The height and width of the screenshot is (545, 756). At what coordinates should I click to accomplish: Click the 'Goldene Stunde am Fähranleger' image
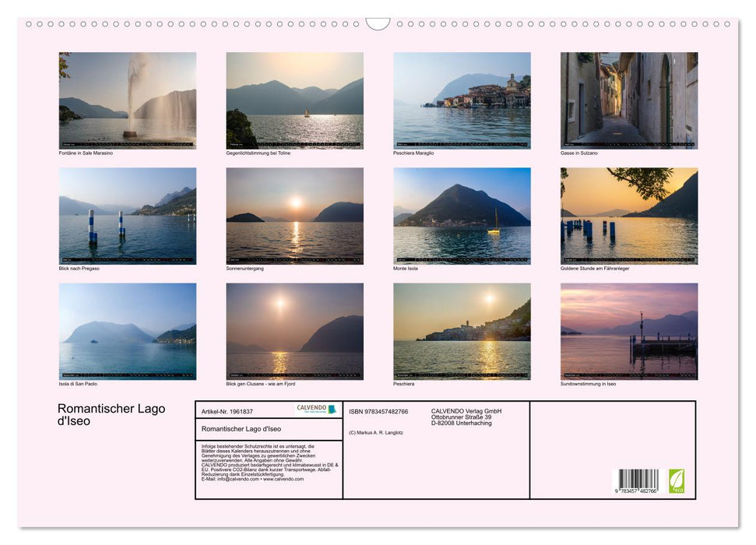(628, 215)
